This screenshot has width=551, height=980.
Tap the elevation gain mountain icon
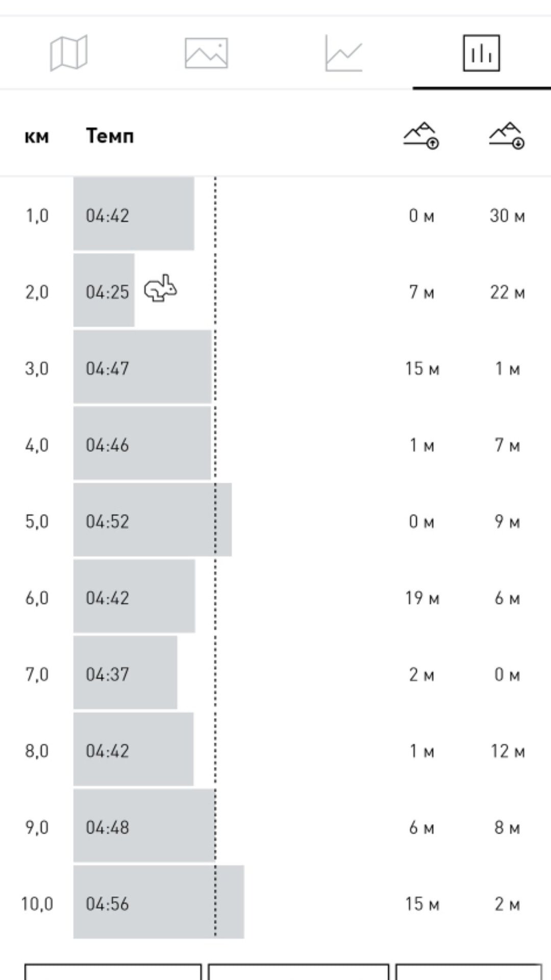[422, 136]
